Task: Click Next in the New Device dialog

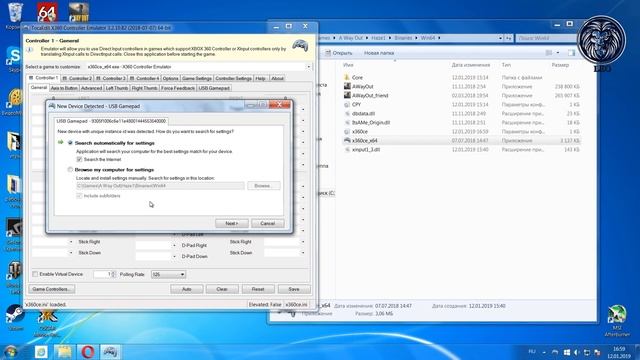Action: (x=232, y=223)
